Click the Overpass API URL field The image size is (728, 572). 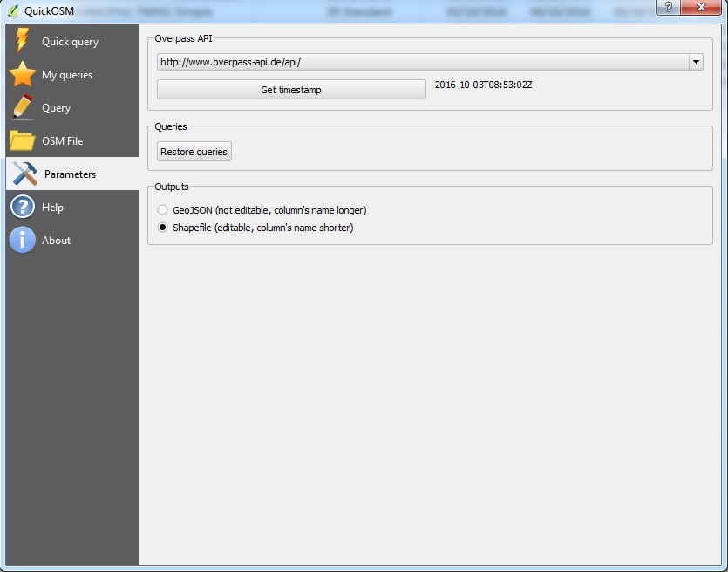423,62
